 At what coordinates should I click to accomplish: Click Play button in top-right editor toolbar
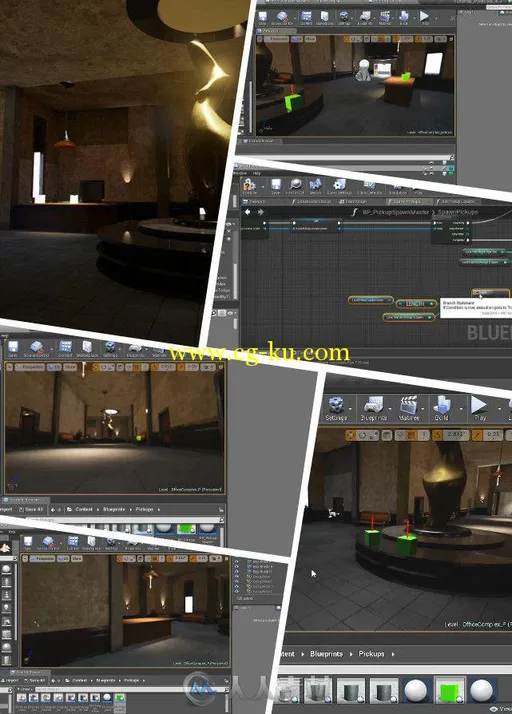(x=424, y=18)
